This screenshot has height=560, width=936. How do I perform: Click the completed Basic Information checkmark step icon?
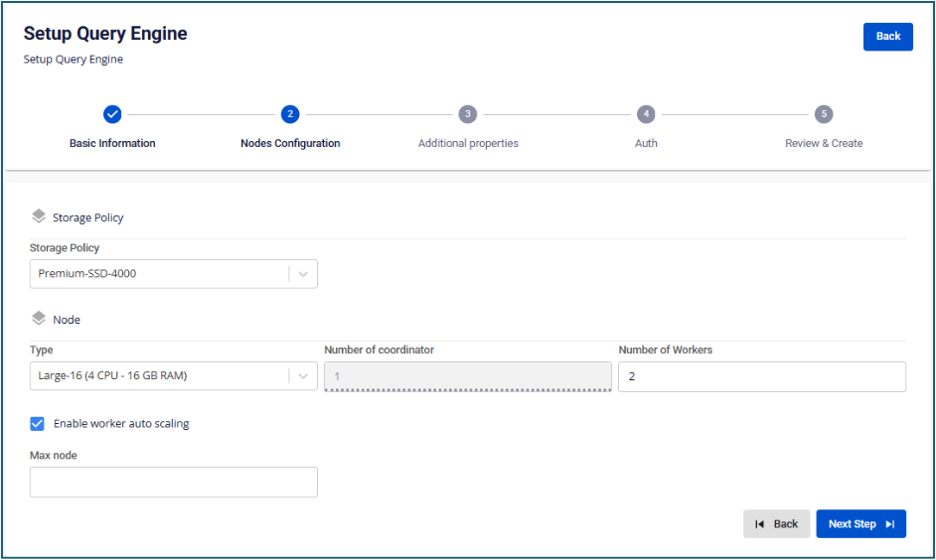pyautogui.click(x=112, y=114)
